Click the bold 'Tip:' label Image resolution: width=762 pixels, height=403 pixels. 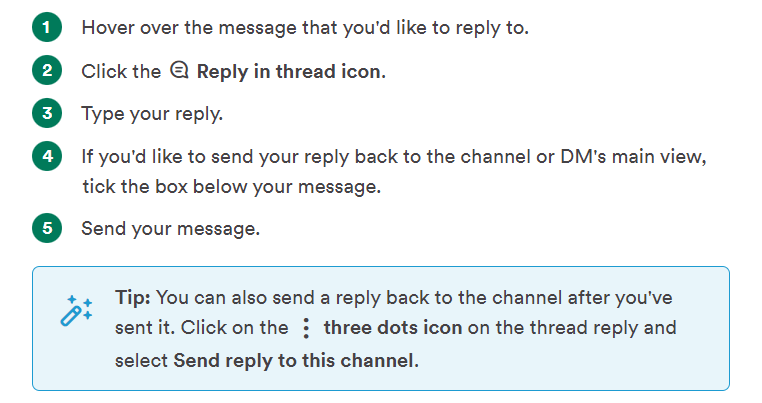tap(133, 297)
